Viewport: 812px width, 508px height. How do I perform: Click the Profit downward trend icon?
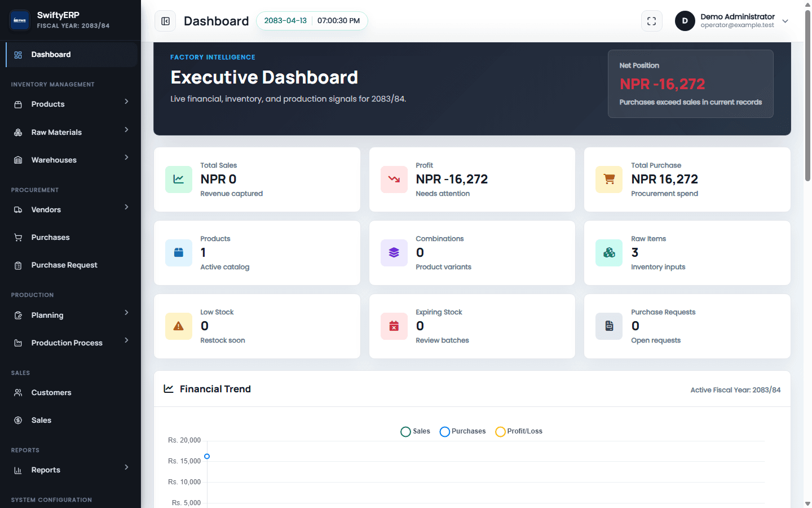coord(394,179)
